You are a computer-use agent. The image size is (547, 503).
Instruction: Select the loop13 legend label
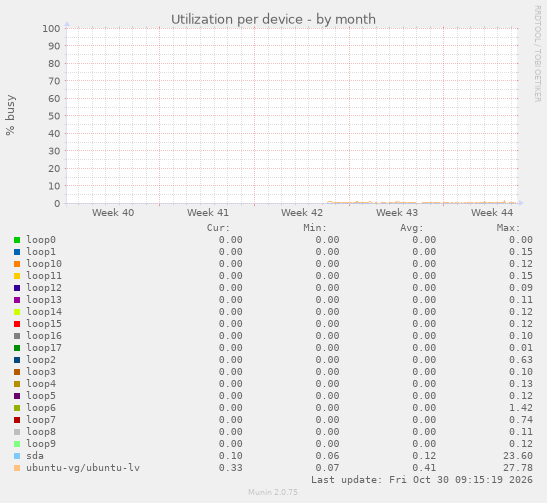(x=44, y=300)
